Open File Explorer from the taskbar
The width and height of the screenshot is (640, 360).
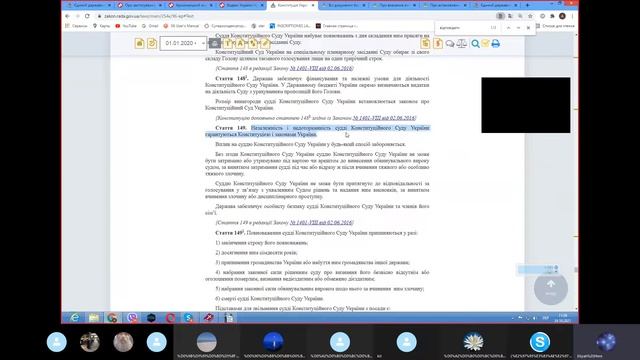pos(94,318)
